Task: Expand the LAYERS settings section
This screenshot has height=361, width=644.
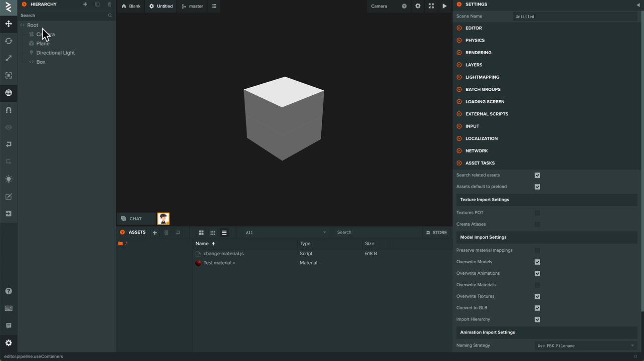Action: click(547, 65)
